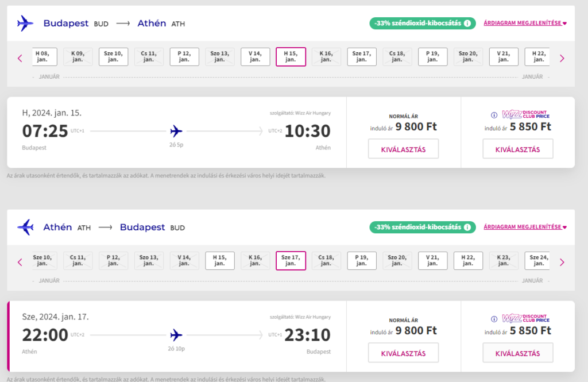Expand outbound Árdiagram megjelenítése
The height and width of the screenshot is (382, 588).
pos(525,24)
